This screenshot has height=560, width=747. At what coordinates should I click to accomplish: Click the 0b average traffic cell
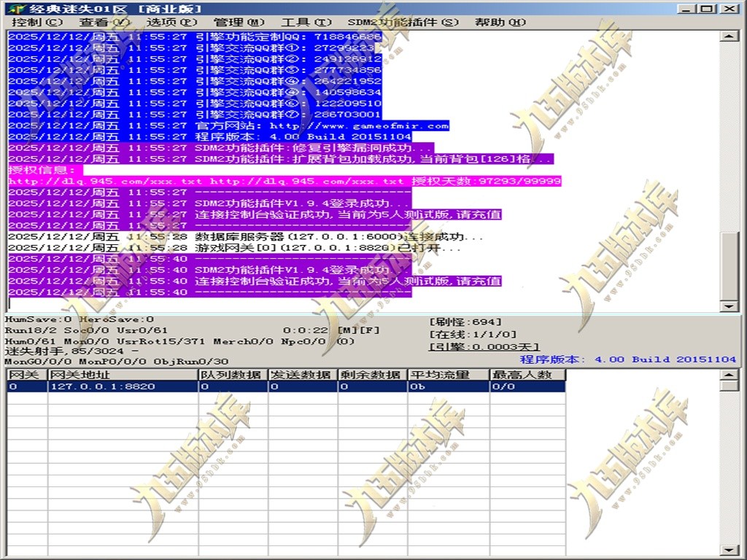coord(449,386)
